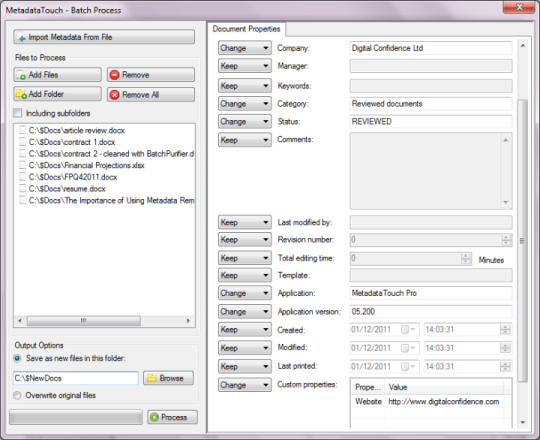Open the Manager action dropdown
The height and width of the screenshot is (440, 540).
pos(245,66)
